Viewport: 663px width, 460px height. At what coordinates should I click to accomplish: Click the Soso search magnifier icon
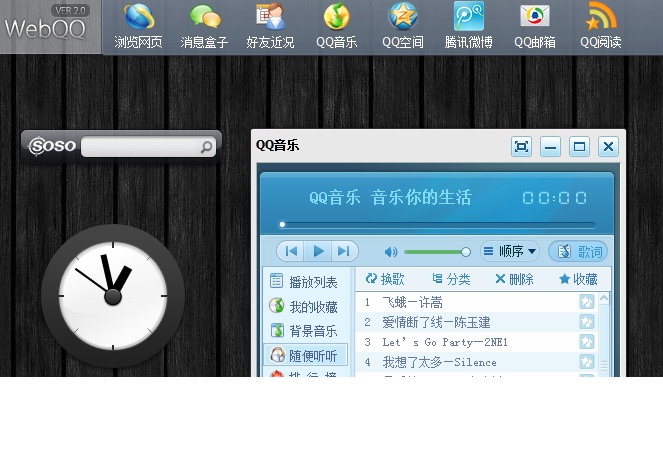coord(206,147)
